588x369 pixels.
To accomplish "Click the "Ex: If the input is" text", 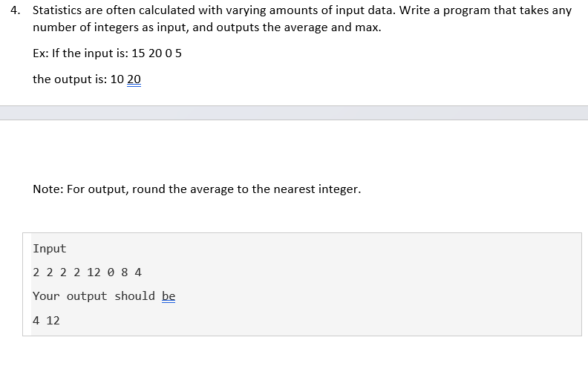I will 80,53.
